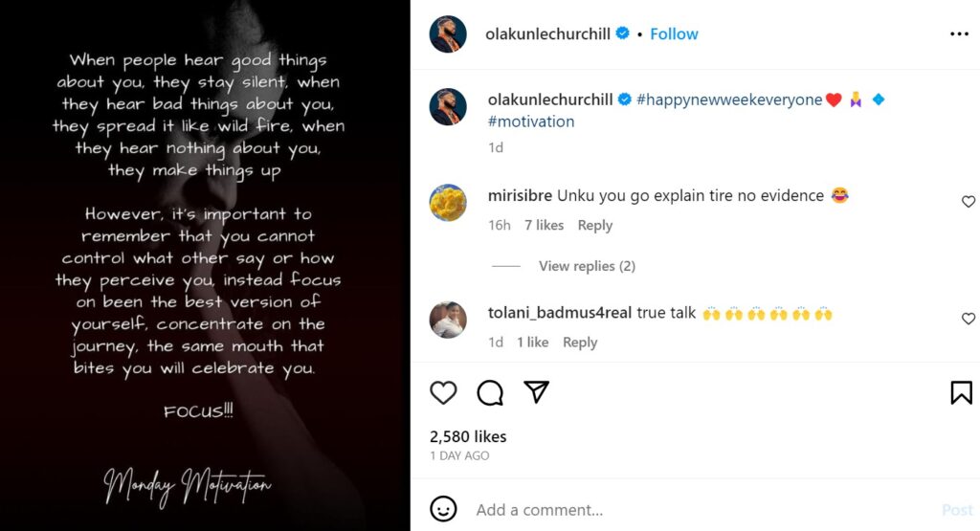Share post using paper plane icon
The width and height of the screenshot is (980, 531).
point(536,392)
